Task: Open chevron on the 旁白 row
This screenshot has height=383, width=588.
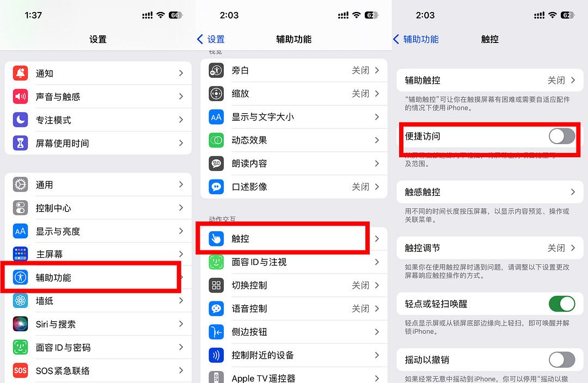Action: [377, 70]
